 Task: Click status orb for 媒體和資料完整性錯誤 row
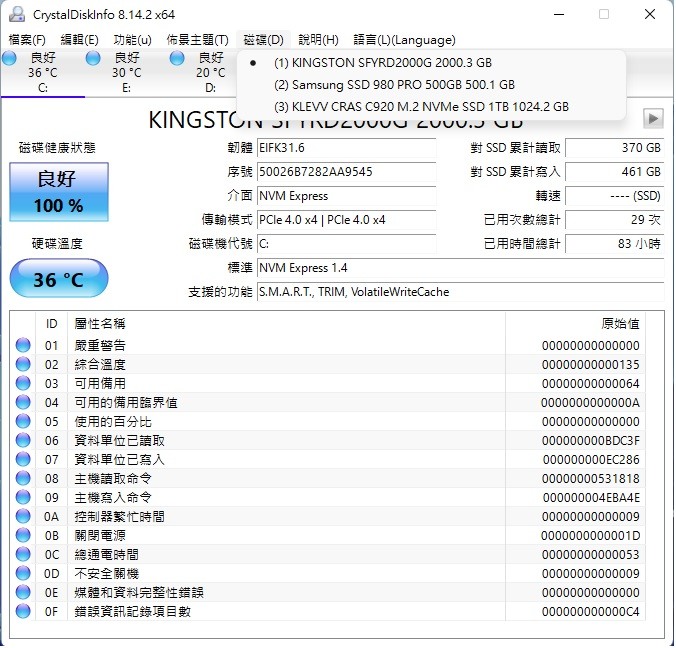point(23,592)
